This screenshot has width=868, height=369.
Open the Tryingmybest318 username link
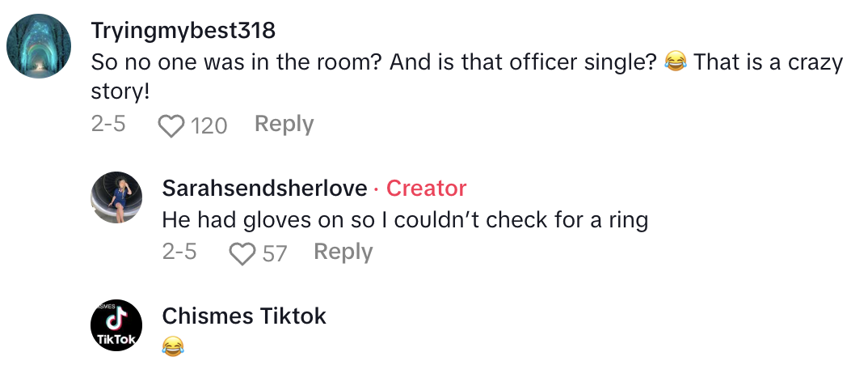coord(183,31)
